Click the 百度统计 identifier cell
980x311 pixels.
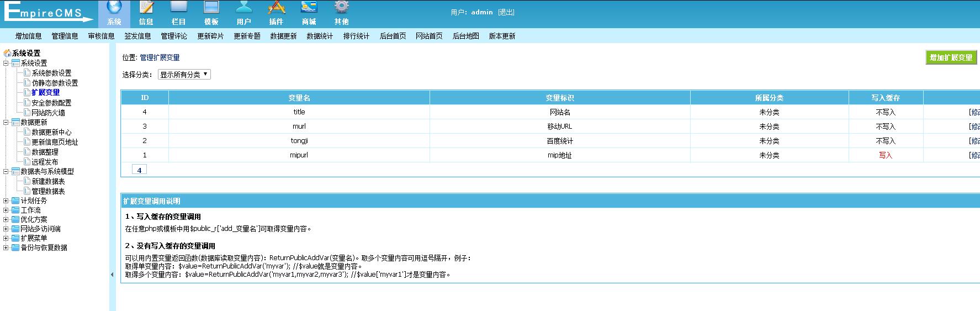coord(560,141)
